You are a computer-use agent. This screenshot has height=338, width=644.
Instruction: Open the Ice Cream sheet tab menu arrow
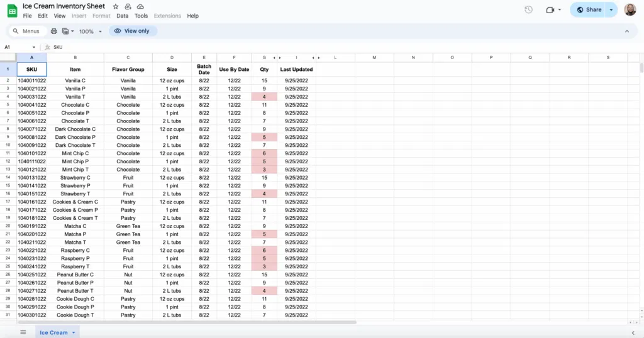(x=74, y=333)
